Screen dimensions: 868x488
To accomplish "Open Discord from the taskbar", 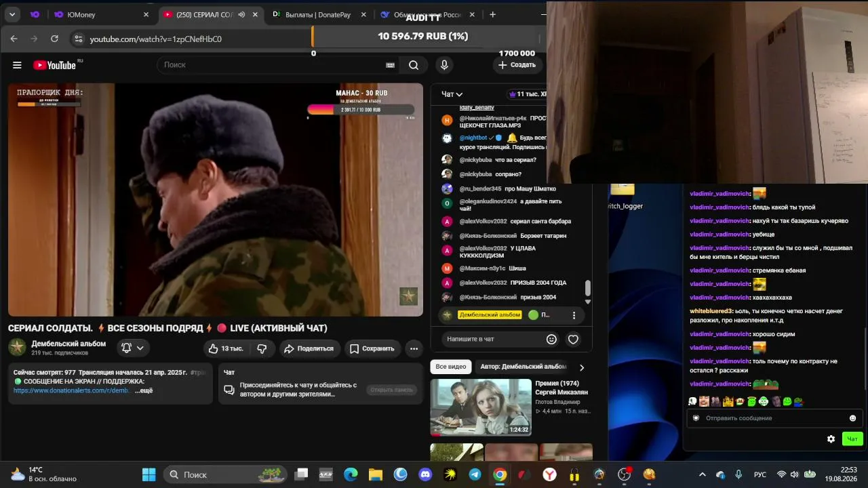I will [x=425, y=474].
